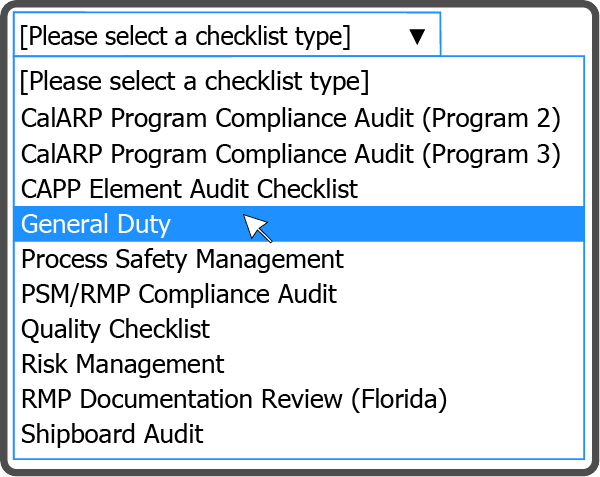600x477 pixels.
Task: Click the Quality Checklist list row
Action: coord(299,329)
